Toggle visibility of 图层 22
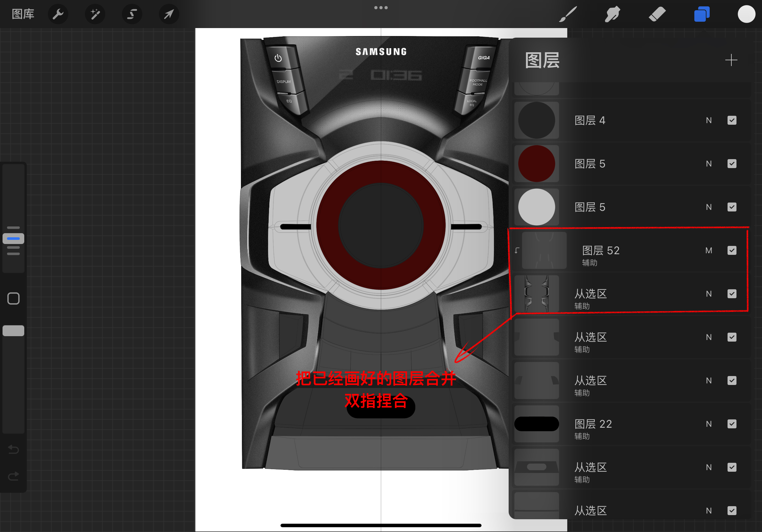Viewport: 762px width, 532px height. pos(732,424)
